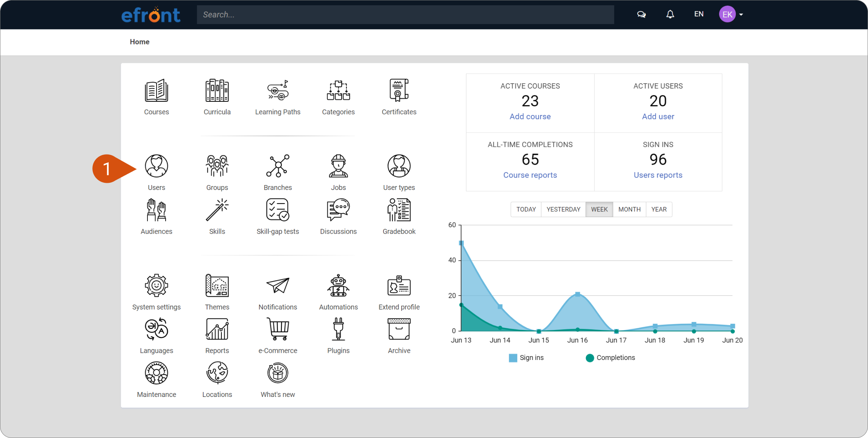Open the e-Commerce cart icon

click(x=278, y=329)
